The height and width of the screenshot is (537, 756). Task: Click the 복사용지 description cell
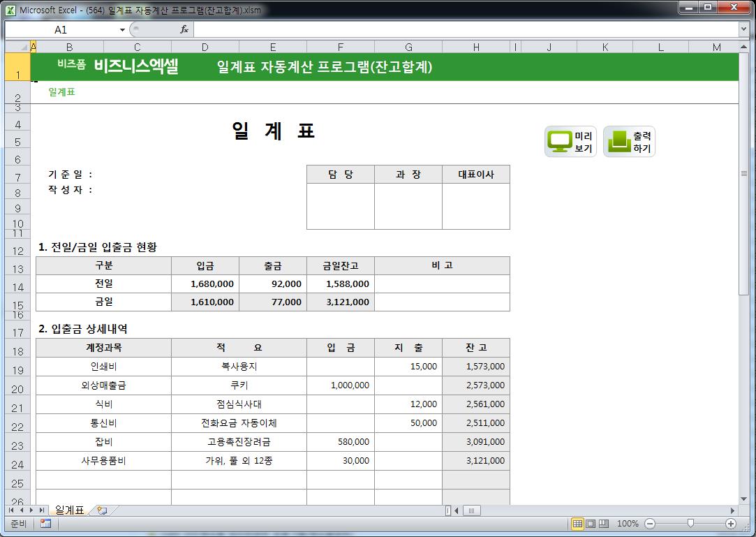[x=239, y=367]
